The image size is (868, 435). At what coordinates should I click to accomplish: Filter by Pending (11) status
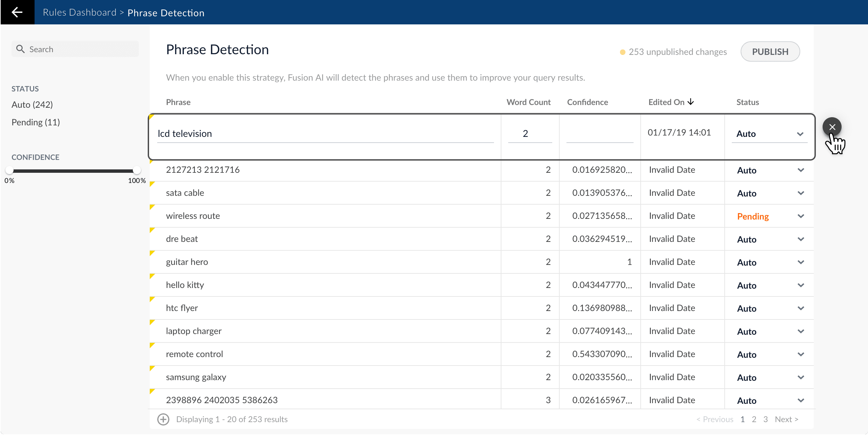(36, 122)
